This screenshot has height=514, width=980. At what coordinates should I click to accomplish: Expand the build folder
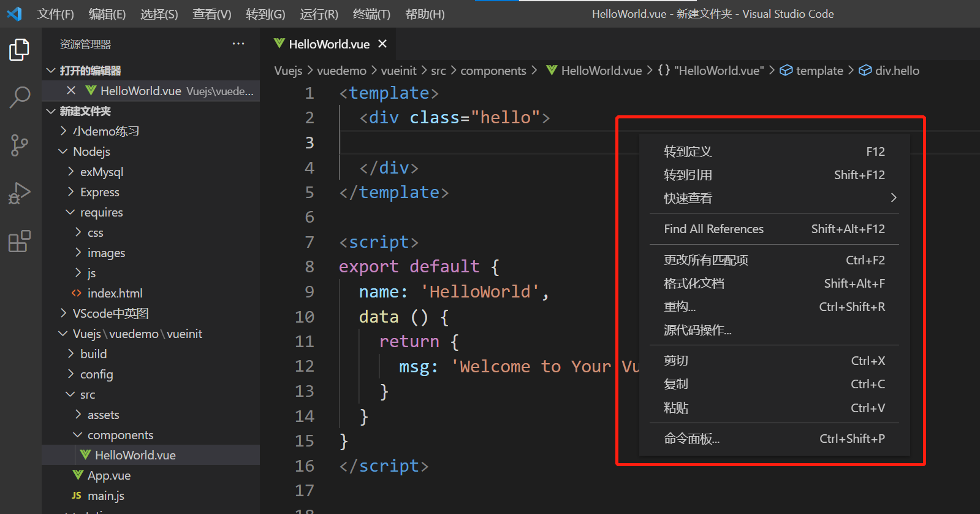tap(70, 354)
